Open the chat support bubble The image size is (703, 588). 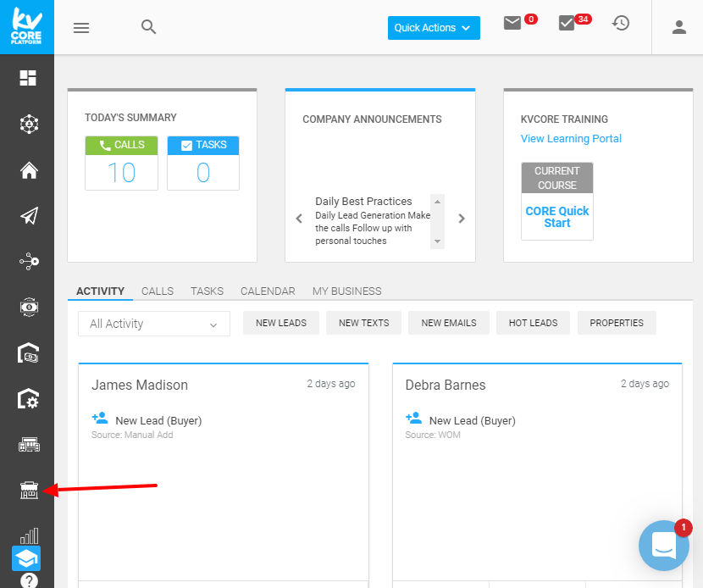tap(664, 546)
